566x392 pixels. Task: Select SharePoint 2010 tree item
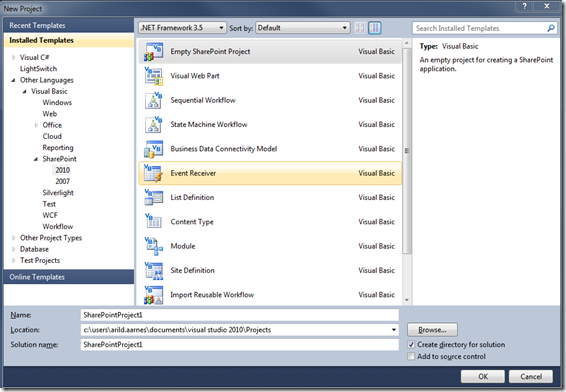click(x=62, y=170)
